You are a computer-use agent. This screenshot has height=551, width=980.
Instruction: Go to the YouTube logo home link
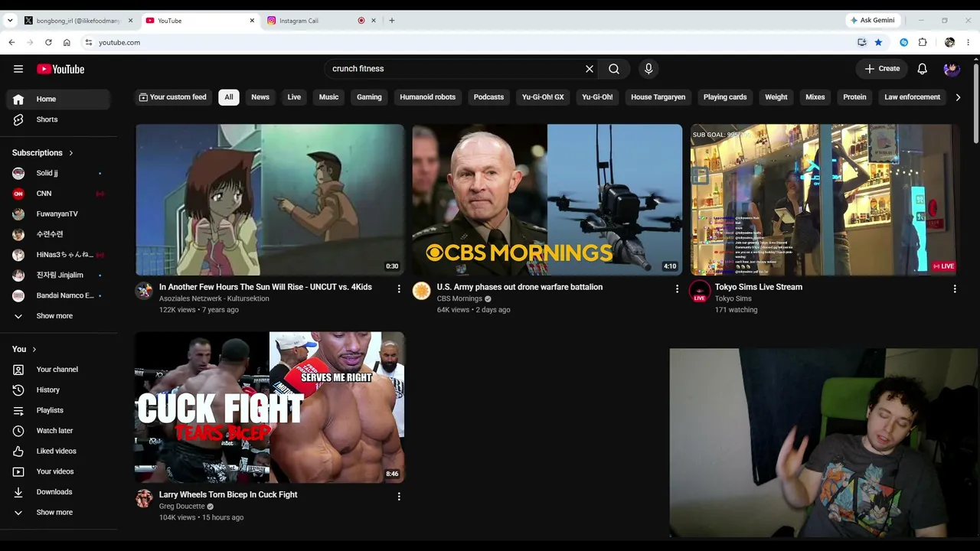coord(60,69)
